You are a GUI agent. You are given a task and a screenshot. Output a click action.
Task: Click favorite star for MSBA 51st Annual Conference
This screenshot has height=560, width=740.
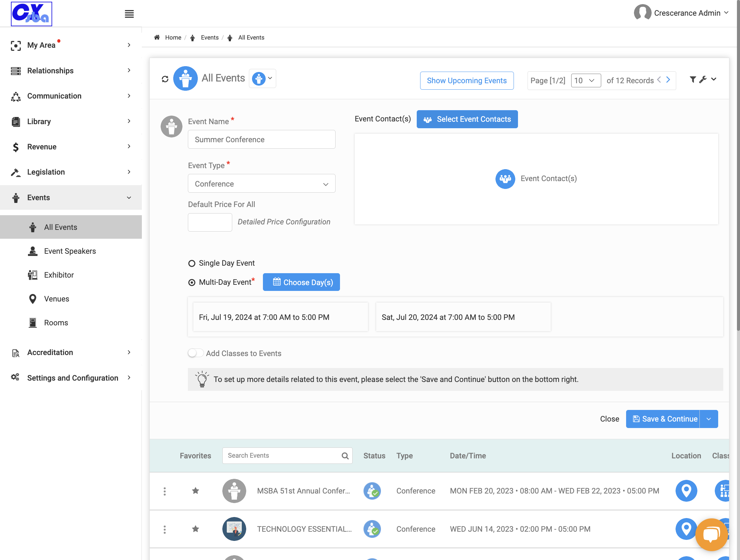pos(195,491)
